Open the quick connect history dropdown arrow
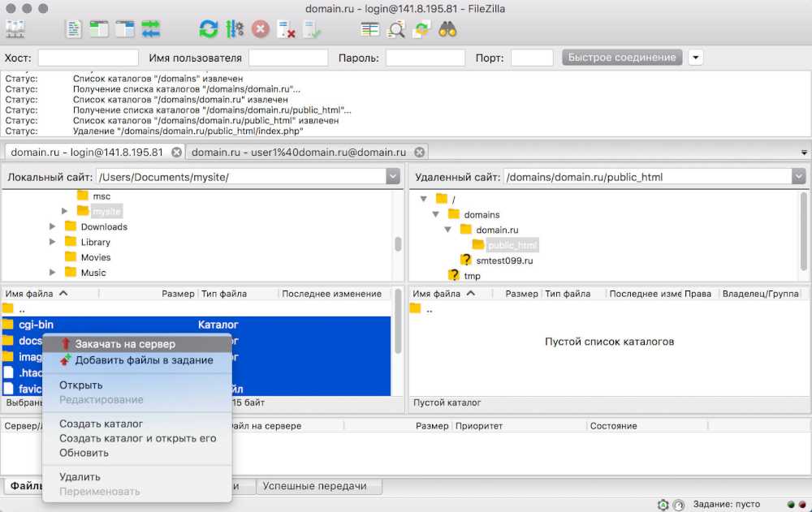The width and height of the screenshot is (812, 512). tap(696, 58)
